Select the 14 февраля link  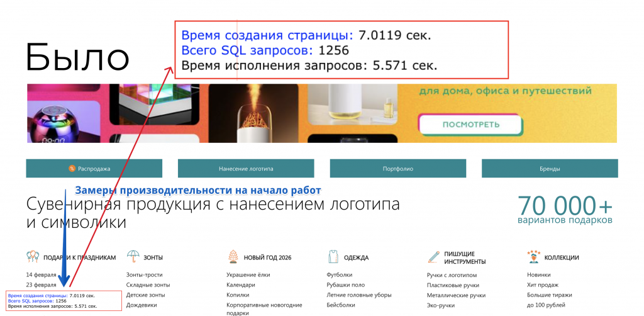pos(41,274)
